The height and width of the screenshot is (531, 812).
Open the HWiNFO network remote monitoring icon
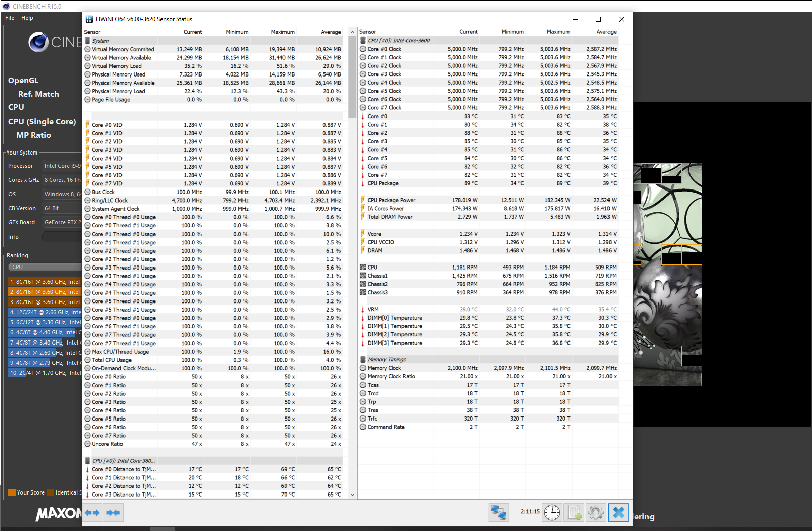(499, 513)
